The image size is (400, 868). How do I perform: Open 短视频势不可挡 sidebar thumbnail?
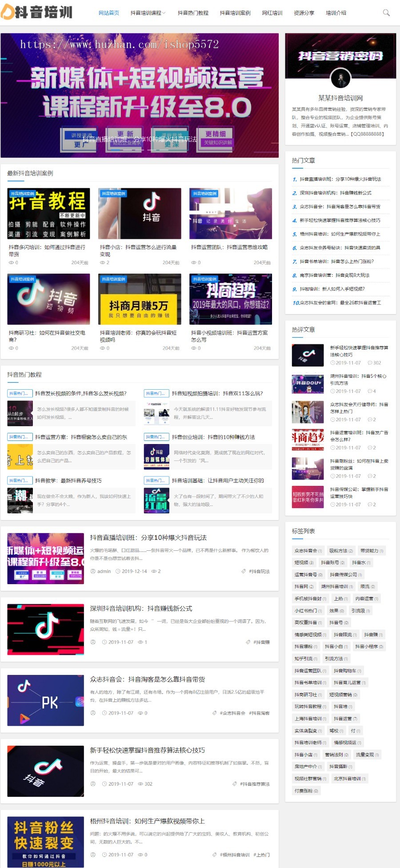coord(308,497)
